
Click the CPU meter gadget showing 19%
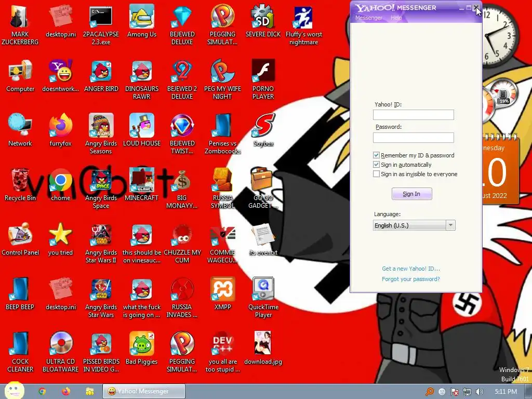pos(503,92)
